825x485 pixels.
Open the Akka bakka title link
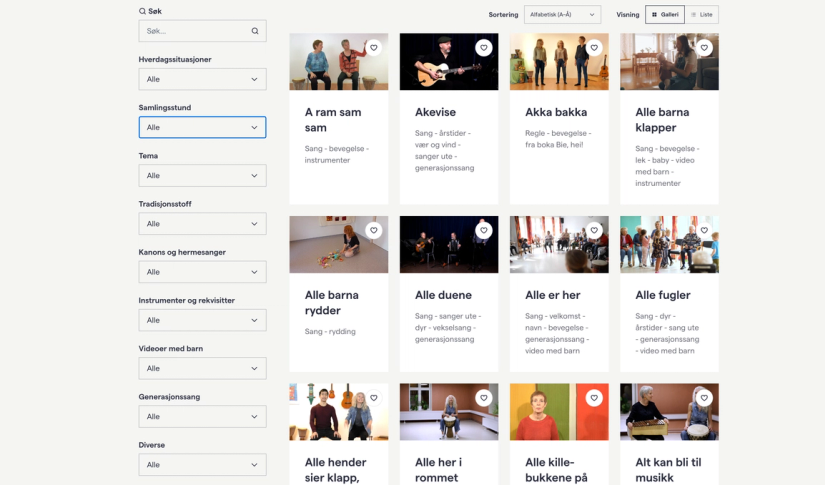(x=556, y=112)
